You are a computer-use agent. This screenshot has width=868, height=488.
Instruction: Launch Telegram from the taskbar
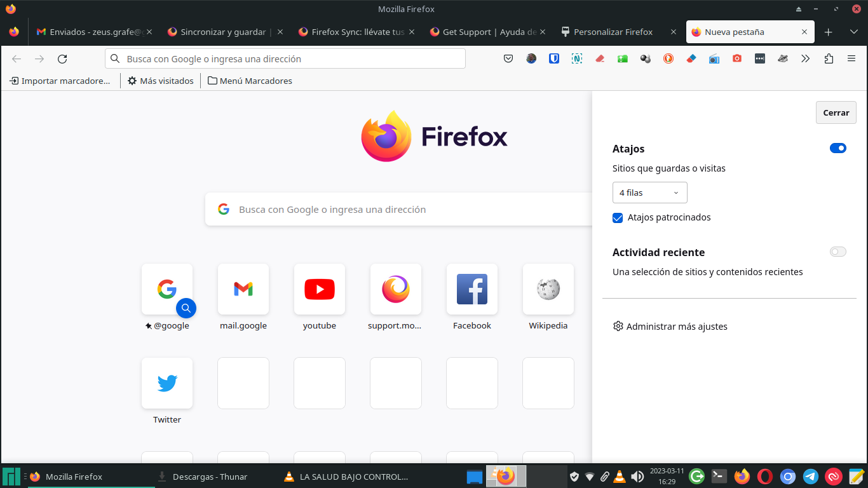click(810, 476)
